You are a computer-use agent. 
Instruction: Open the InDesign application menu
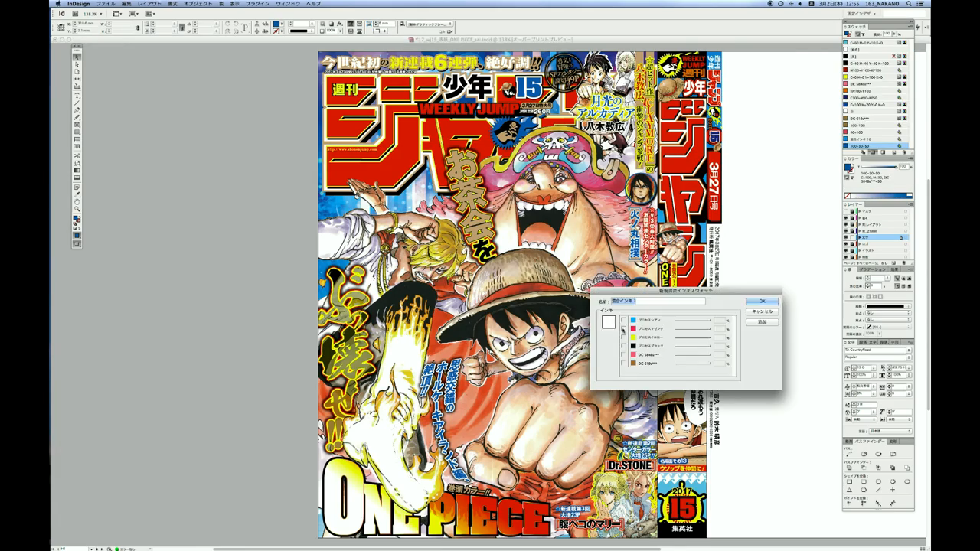[78, 4]
